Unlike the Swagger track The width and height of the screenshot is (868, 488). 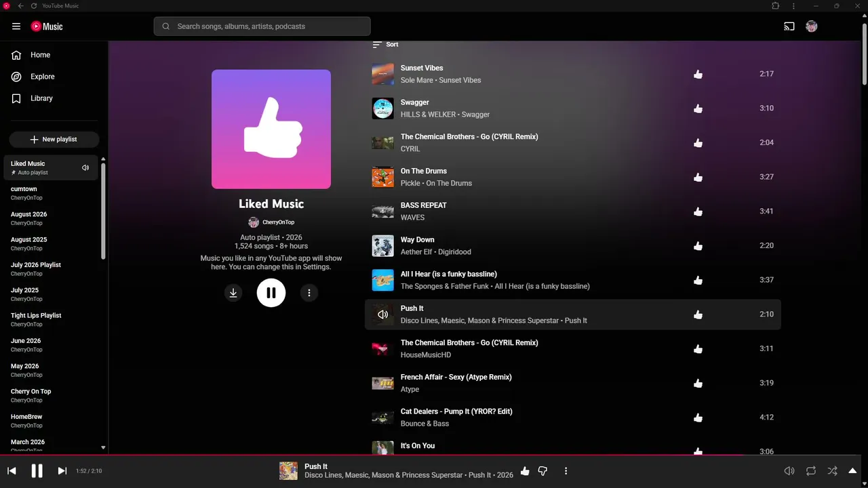(x=698, y=108)
